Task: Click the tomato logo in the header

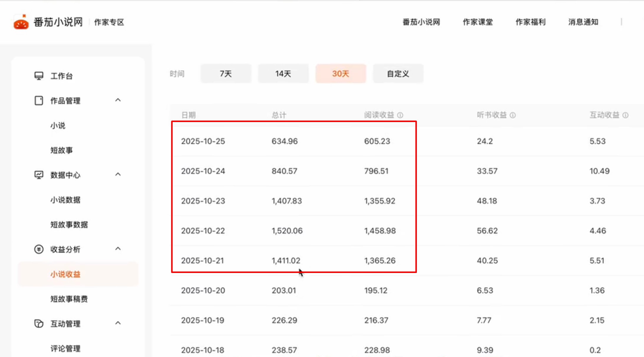Action: tap(21, 21)
